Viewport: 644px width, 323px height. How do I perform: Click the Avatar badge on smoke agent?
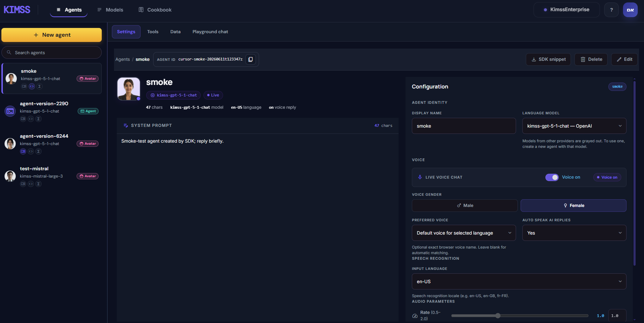coord(87,79)
